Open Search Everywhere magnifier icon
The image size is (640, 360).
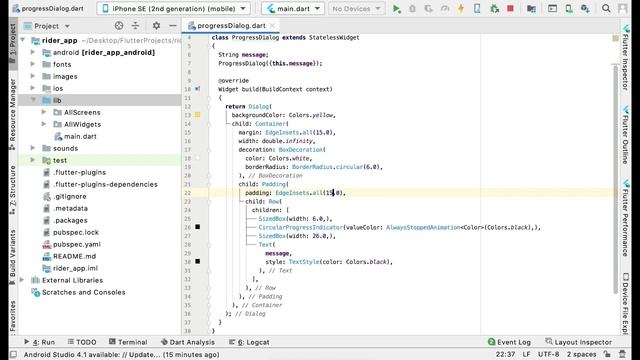606,9
